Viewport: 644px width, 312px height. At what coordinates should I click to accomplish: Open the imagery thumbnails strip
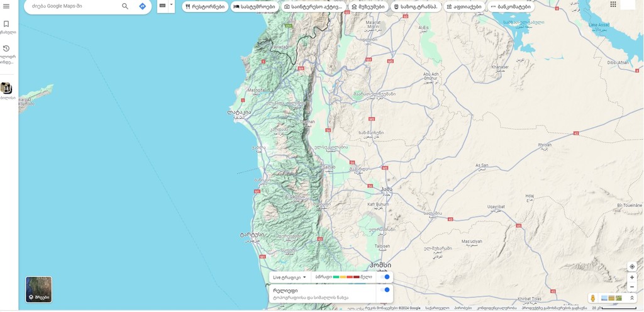[611, 298]
